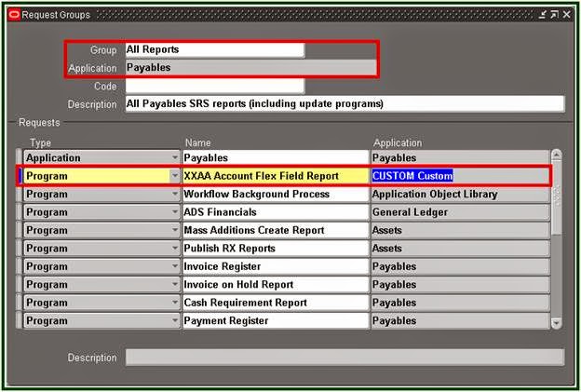
Task: Click Assets cell for Publish RX Reports
Action: pos(460,249)
